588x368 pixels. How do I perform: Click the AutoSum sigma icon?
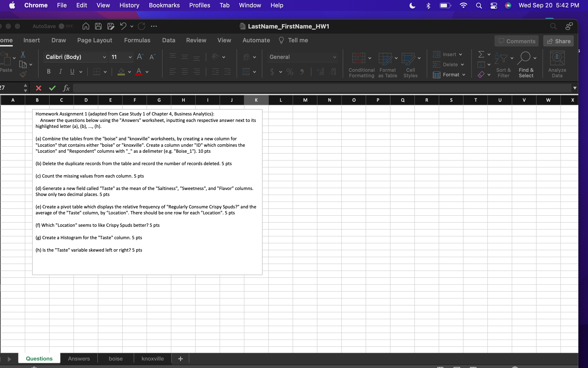point(481,54)
